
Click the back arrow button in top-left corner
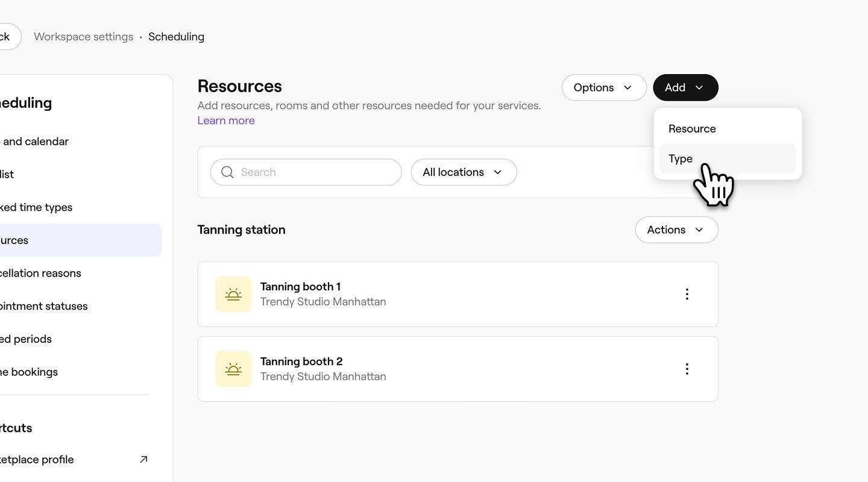click(x=5, y=36)
